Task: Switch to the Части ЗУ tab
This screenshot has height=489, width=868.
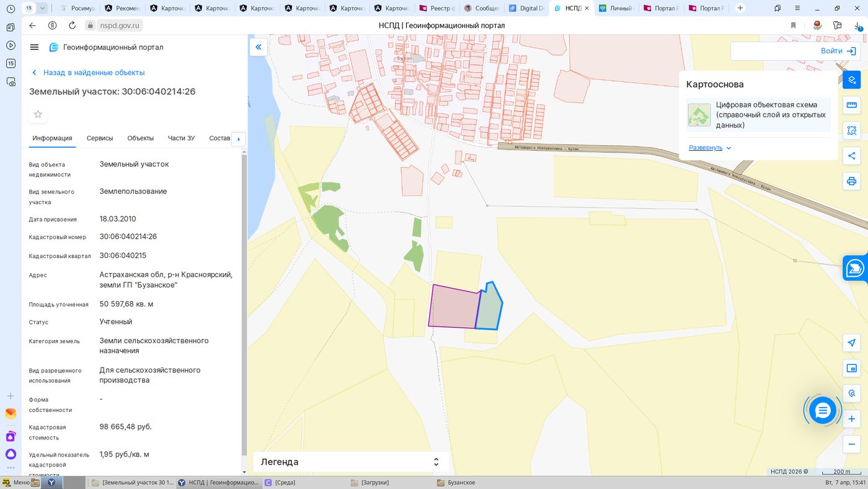Action: 181,138
